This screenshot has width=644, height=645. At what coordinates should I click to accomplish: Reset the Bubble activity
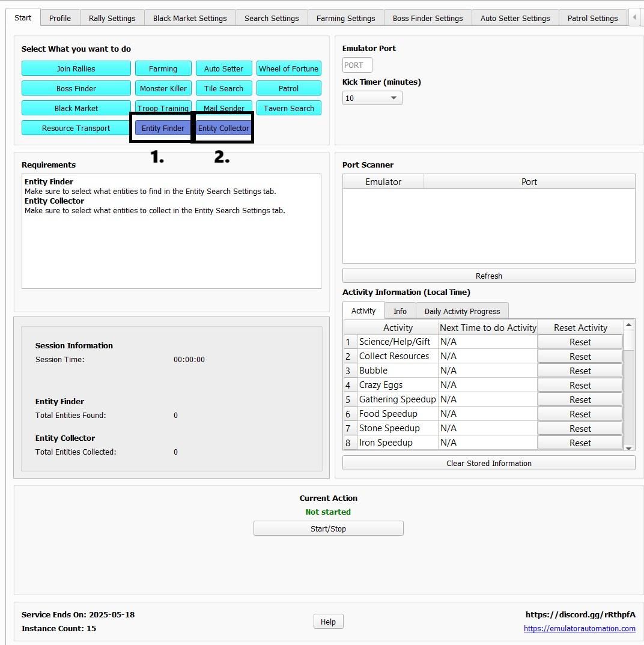(x=580, y=371)
